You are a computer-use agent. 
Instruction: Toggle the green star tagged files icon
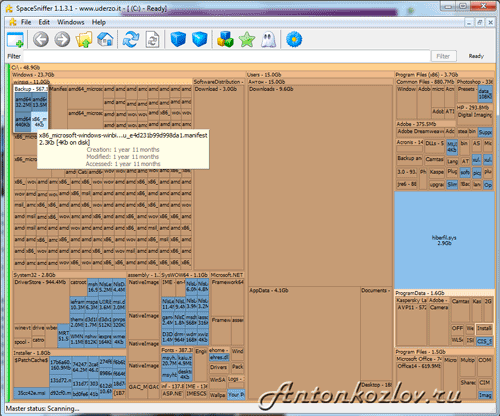[x=247, y=40]
